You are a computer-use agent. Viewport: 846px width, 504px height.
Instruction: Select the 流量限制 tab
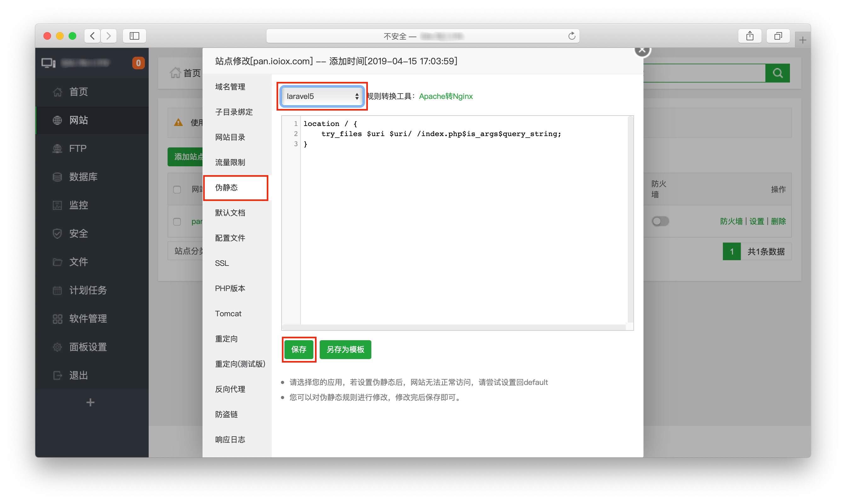click(237, 162)
